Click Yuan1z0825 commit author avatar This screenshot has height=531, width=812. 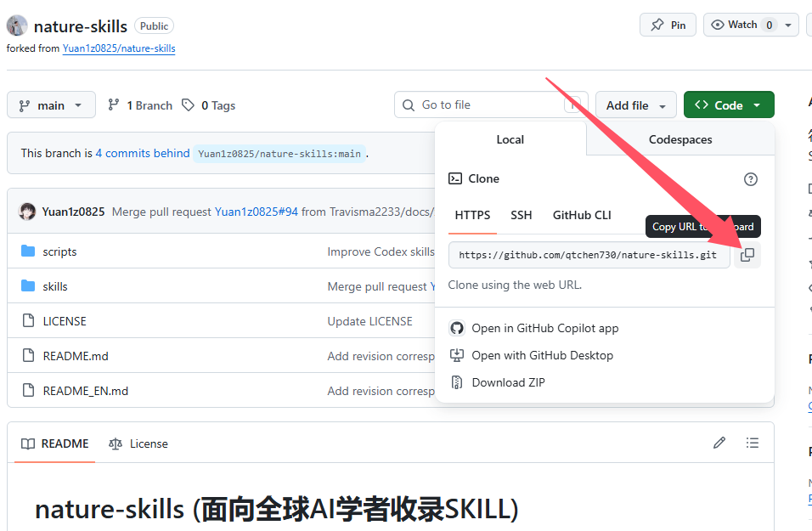click(x=27, y=212)
